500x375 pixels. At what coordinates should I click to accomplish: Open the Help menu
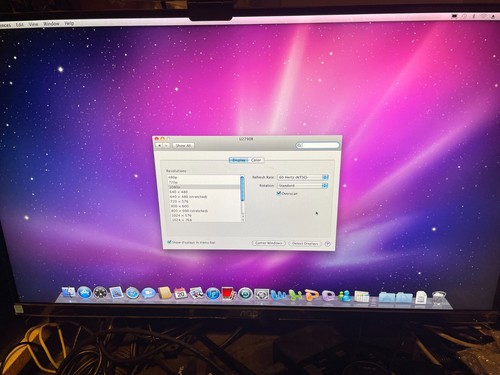[x=69, y=23]
